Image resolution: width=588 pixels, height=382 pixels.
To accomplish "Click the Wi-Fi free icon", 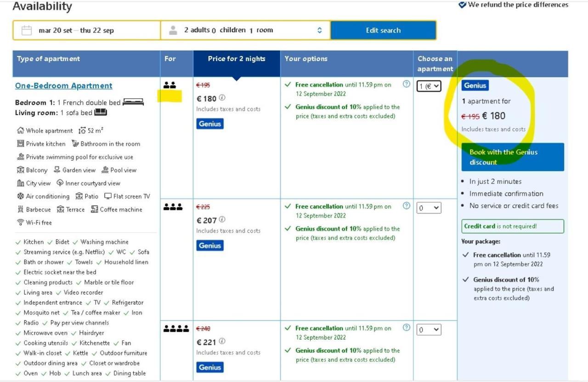I will point(20,222).
